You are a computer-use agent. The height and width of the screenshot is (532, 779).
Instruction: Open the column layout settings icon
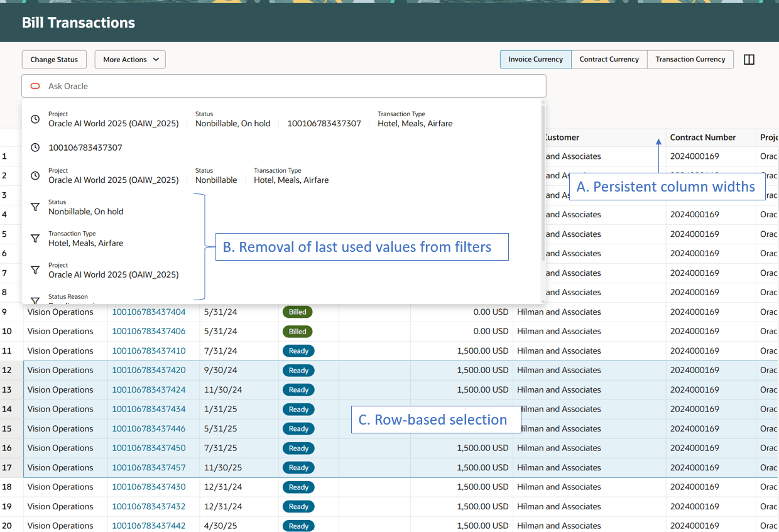coord(749,60)
